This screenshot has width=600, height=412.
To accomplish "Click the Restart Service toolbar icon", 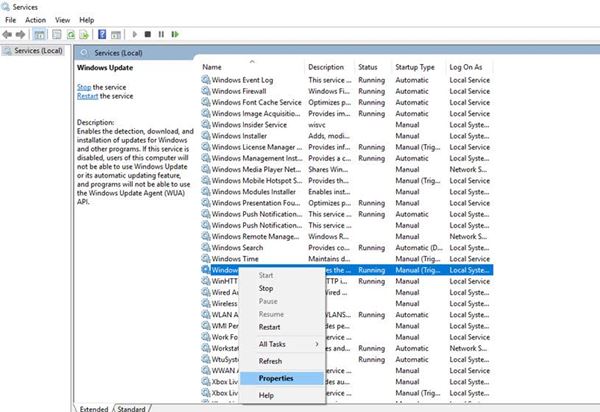I will pyautogui.click(x=175, y=34).
